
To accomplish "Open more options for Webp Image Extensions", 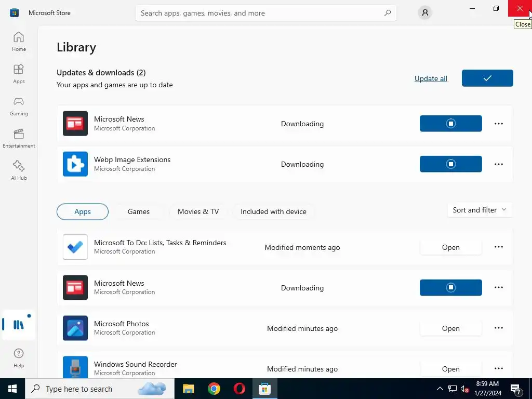I will coord(498,164).
